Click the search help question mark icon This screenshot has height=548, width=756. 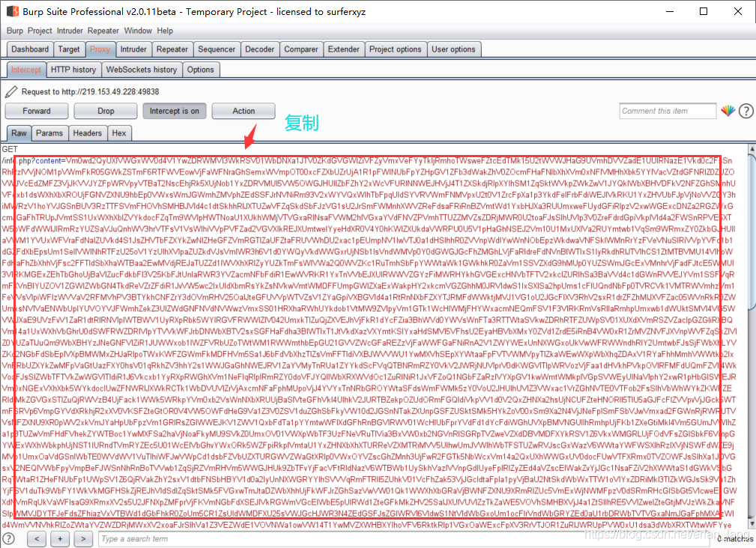click(x=9, y=539)
